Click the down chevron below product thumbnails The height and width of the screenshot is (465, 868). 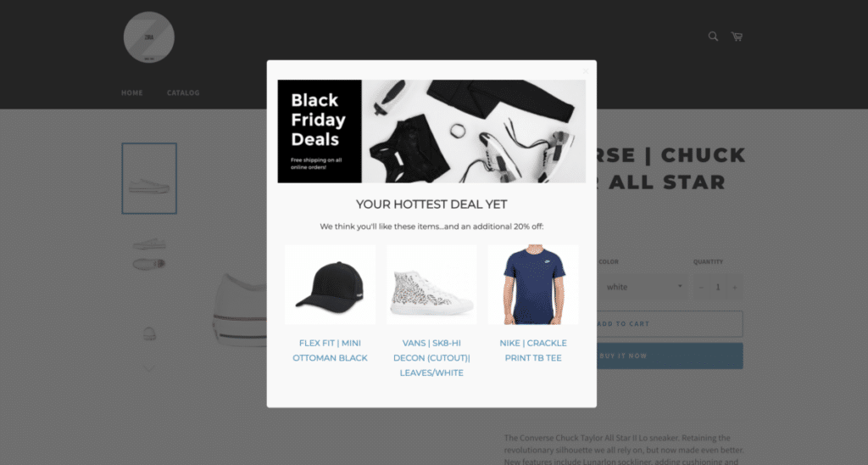coord(149,367)
